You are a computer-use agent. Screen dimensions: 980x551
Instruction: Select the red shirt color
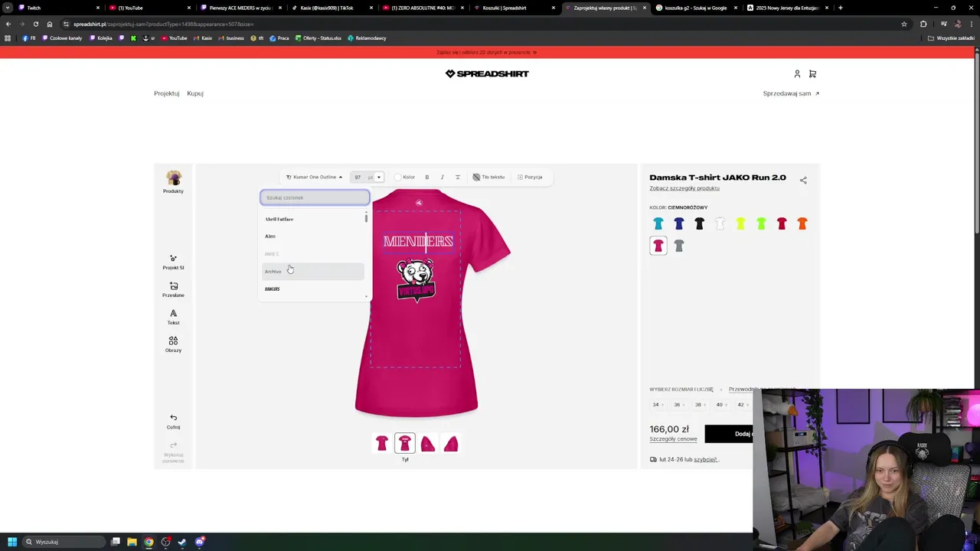(782, 223)
